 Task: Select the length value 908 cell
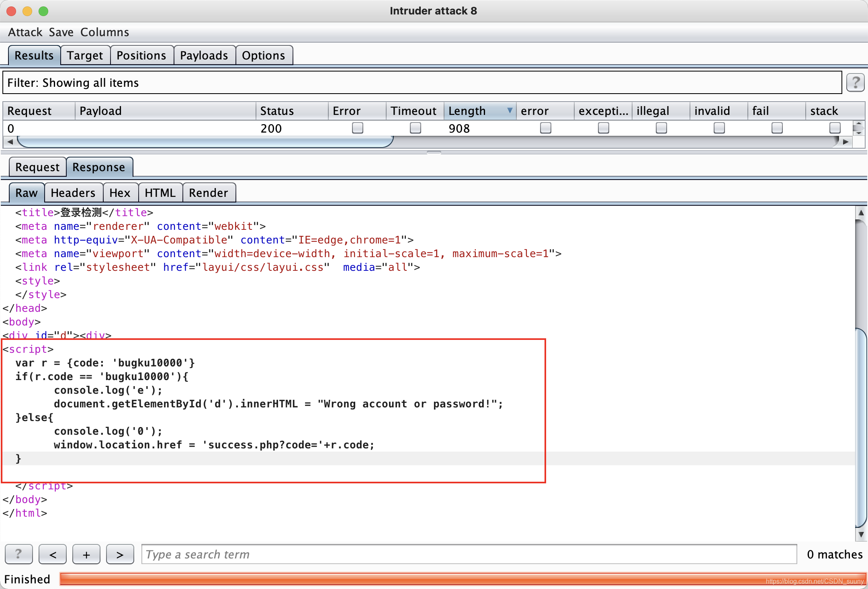480,128
